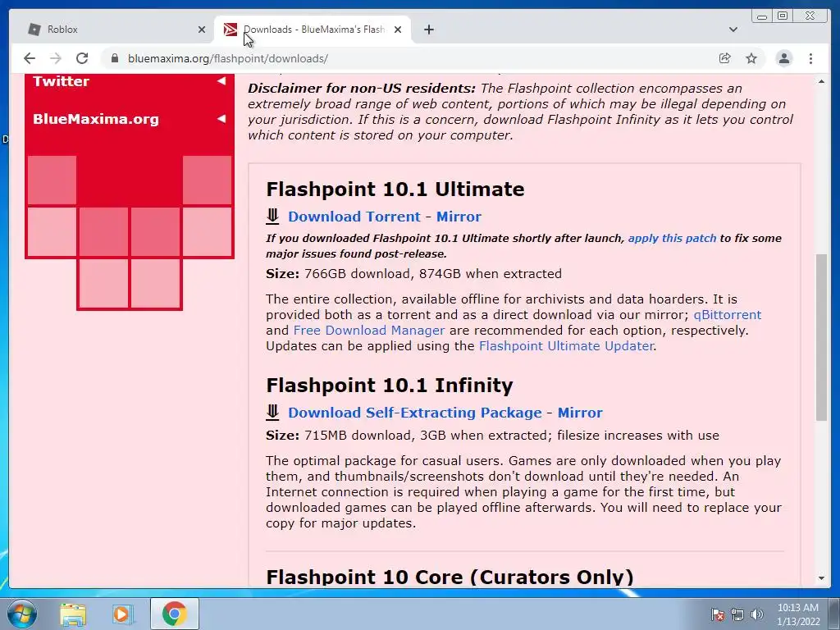Click the taskbar clock showing 10:13 AM
This screenshot has width=840, height=630.
798,614
